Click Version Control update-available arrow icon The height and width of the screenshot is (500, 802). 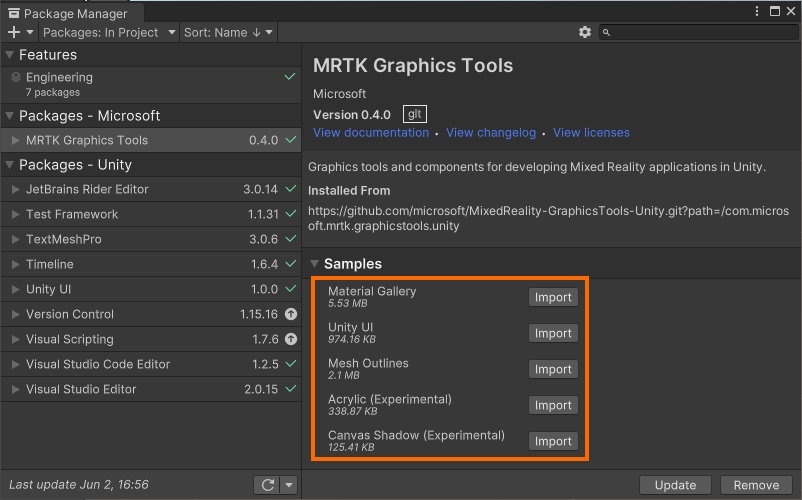290,314
